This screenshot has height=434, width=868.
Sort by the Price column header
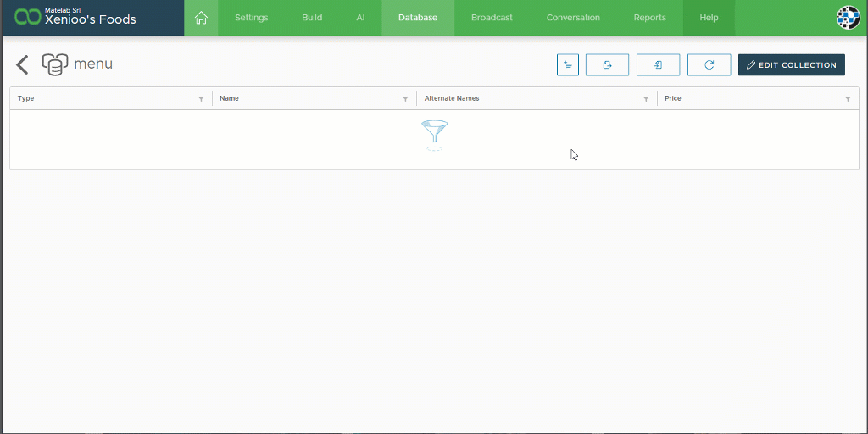(x=672, y=98)
